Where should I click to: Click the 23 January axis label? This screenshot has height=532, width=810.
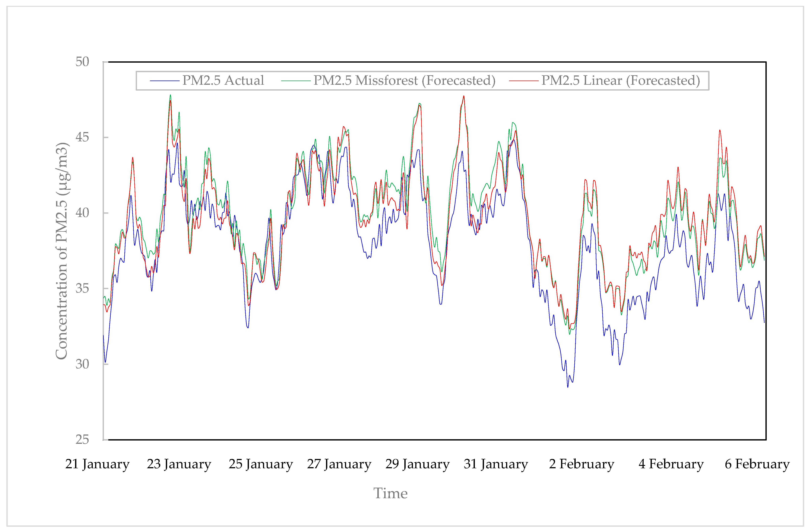point(179,464)
